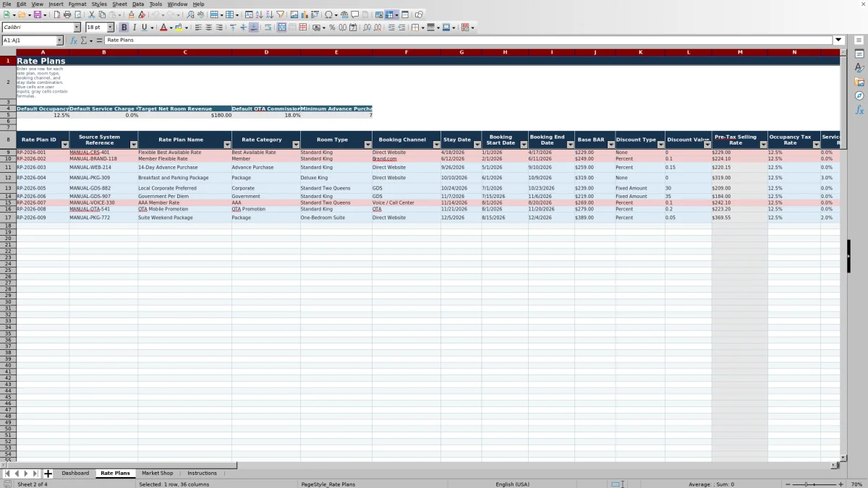
Task: Open Booking Channel filter dropdown
Action: (x=436, y=145)
